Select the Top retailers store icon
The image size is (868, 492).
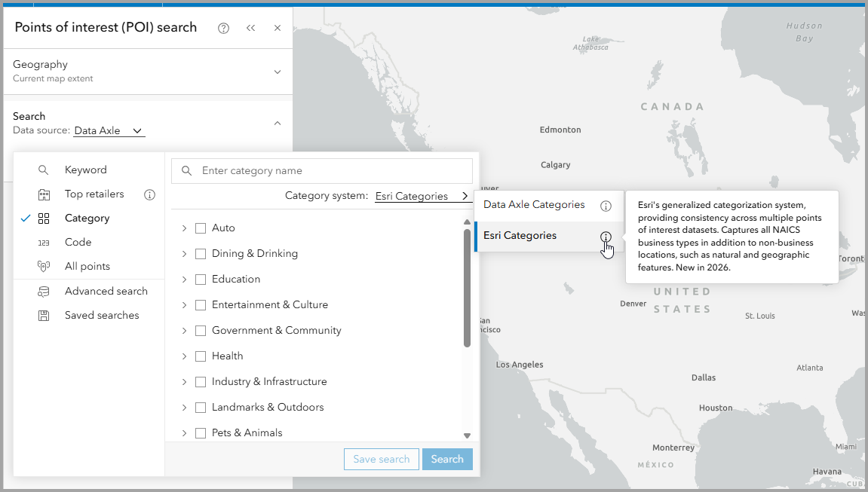pyautogui.click(x=44, y=194)
